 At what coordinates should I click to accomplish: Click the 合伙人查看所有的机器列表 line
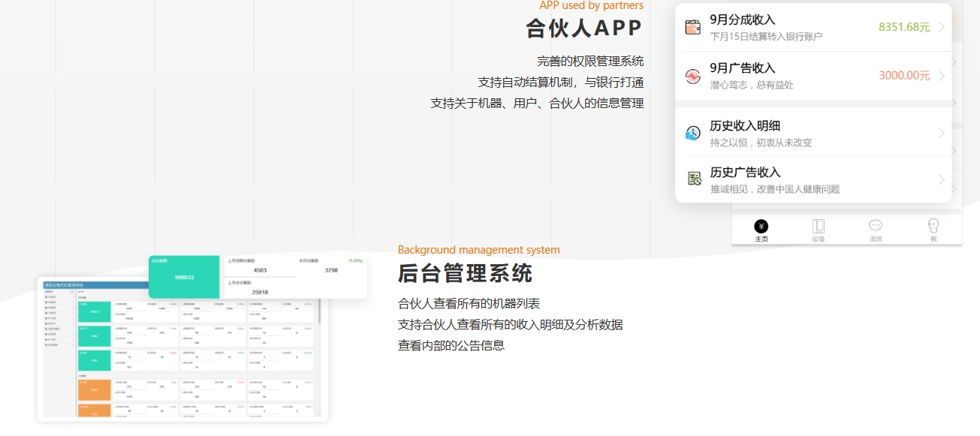pos(469,304)
